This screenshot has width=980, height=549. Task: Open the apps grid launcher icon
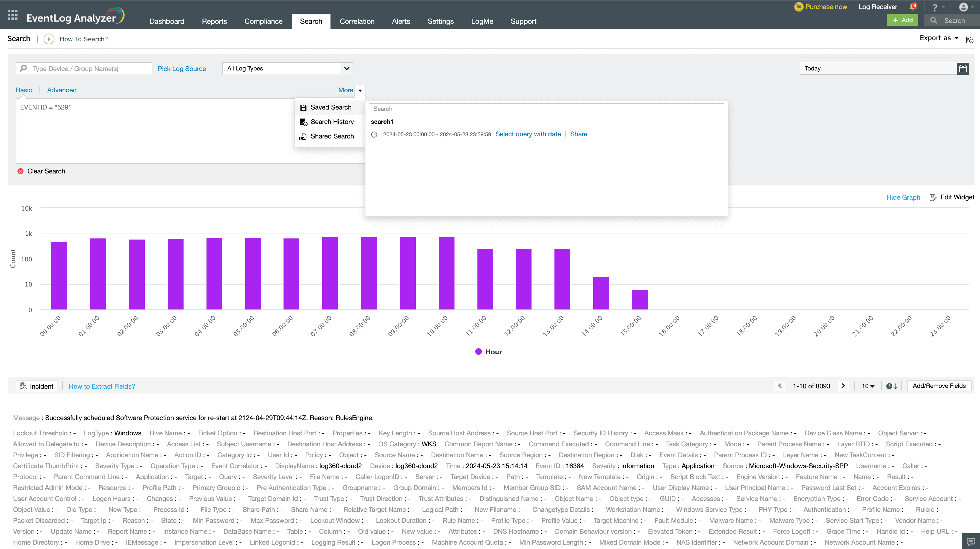pyautogui.click(x=13, y=15)
